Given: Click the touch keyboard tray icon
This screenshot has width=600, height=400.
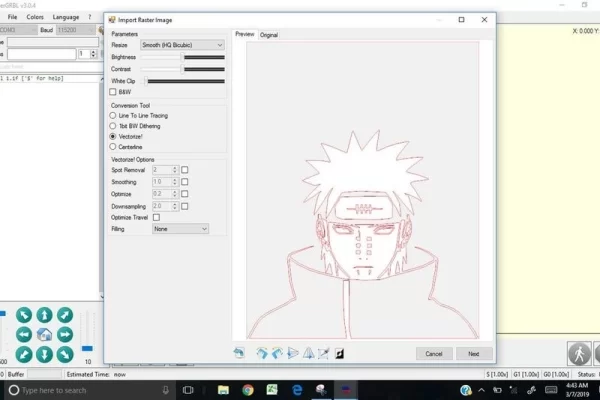Looking at the screenshot, I should tap(551, 390).
